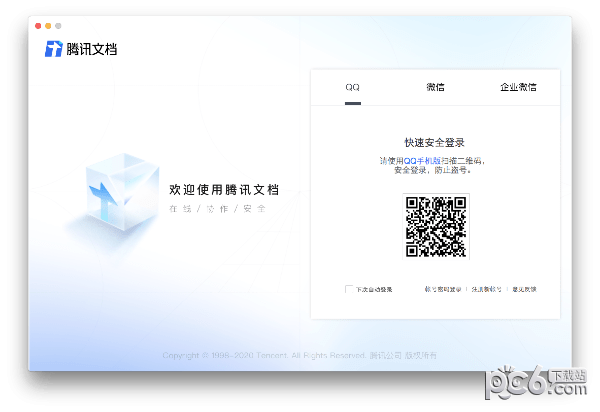Screen dimensions: 600x412
Task: Enable the 下次自动登录 checkbox
Action: pos(349,289)
